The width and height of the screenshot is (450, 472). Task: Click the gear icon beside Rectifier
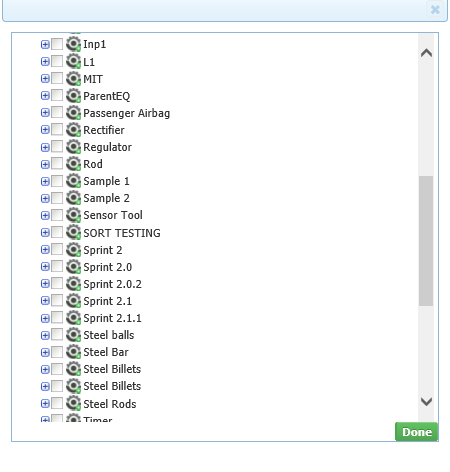point(73,130)
